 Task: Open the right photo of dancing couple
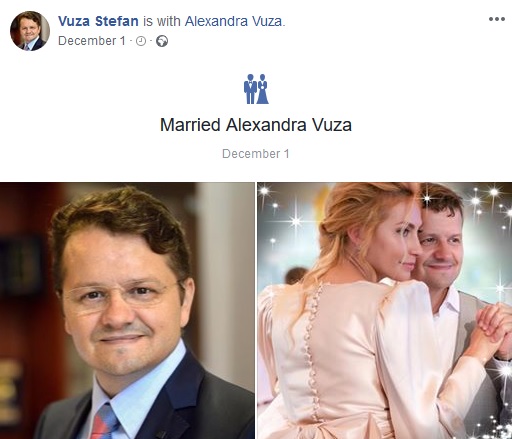coord(385,310)
